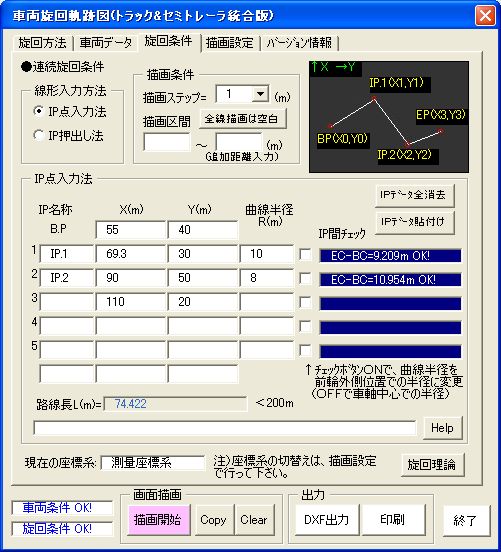Select the IP押出し法 radio button
Viewport: 501px width, 552px height.
click(38, 136)
